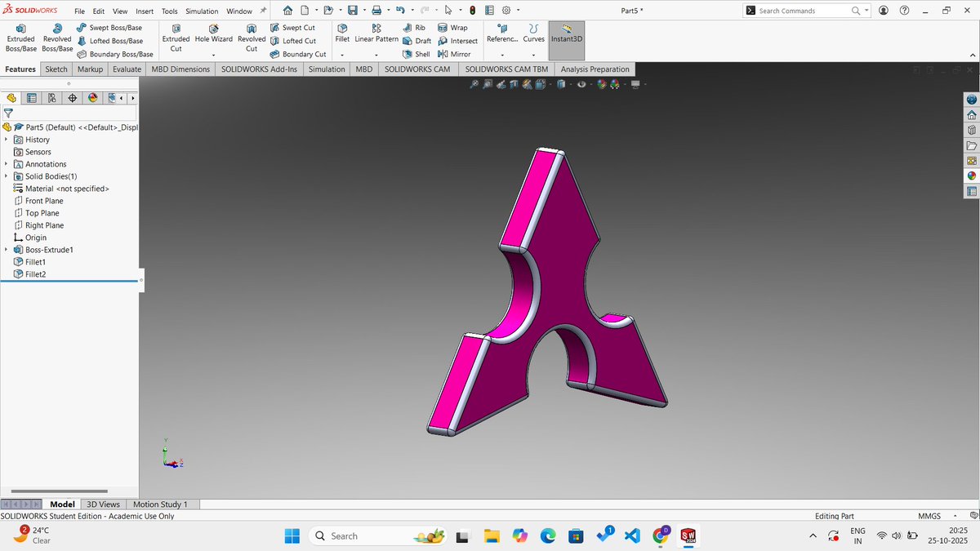Open the Simulation menu
980x551 pixels.
pyautogui.click(x=202, y=11)
